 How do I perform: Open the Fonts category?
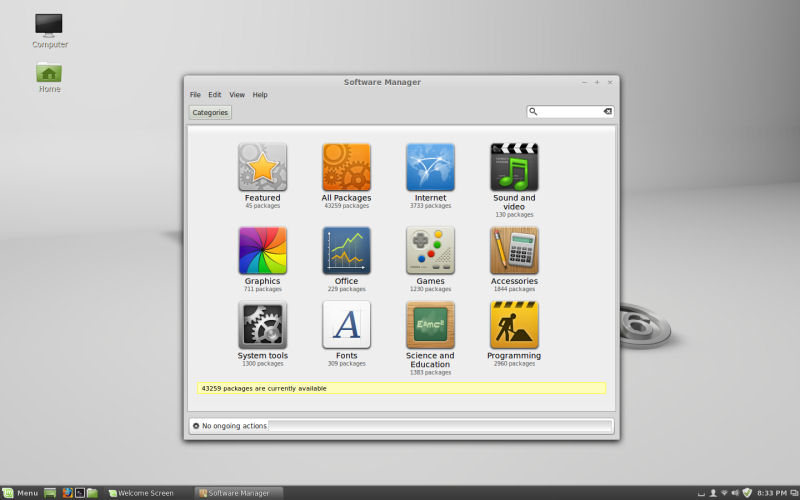[346, 325]
